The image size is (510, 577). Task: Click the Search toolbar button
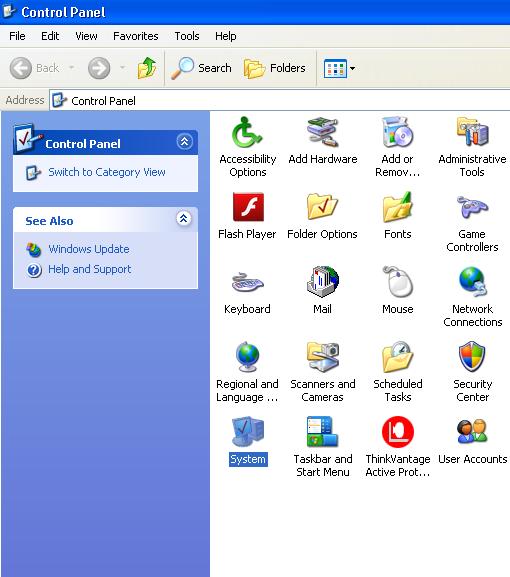coord(201,68)
